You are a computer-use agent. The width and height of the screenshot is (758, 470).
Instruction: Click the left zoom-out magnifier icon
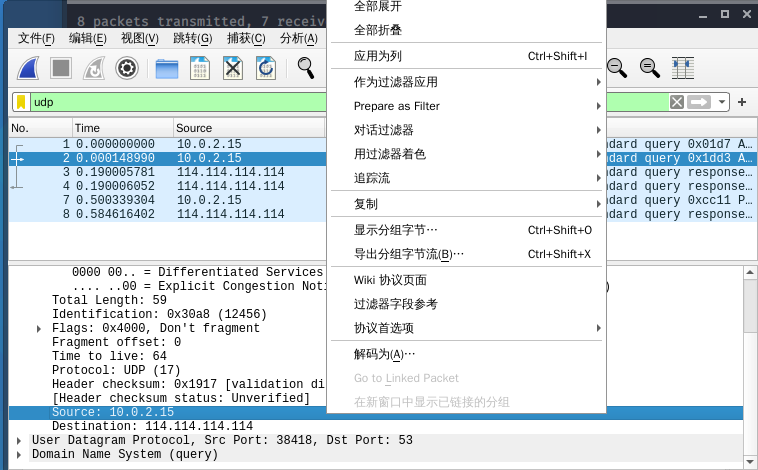pyautogui.click(x=617, y=68)
